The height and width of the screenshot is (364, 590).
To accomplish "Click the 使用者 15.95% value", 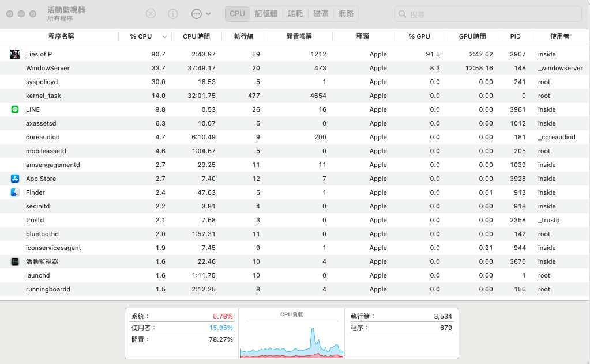I will 221,328.
